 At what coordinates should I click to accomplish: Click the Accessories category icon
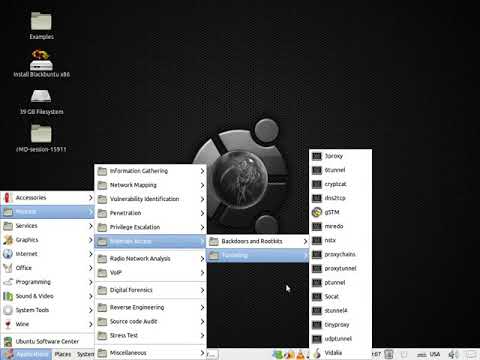(8, 198)
